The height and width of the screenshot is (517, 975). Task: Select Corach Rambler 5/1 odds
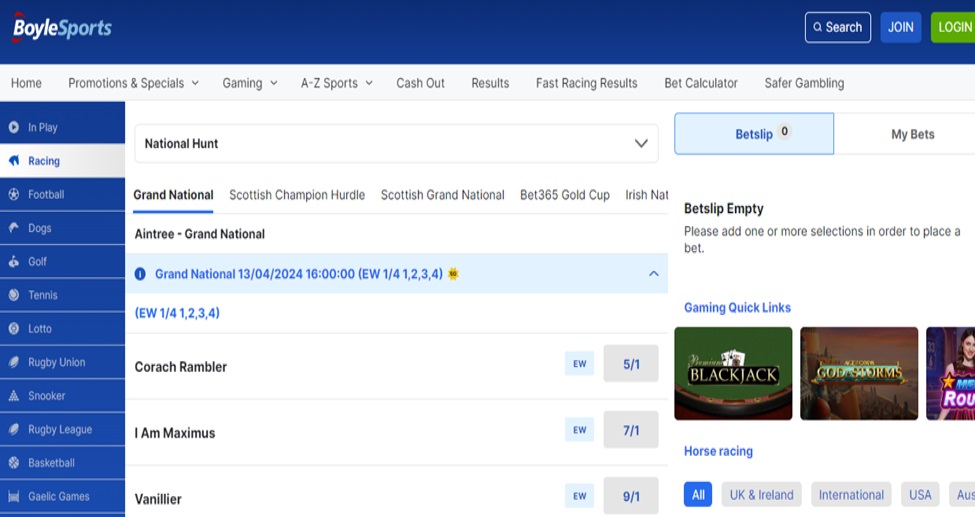pyautogui.click(x=631, y=364)
